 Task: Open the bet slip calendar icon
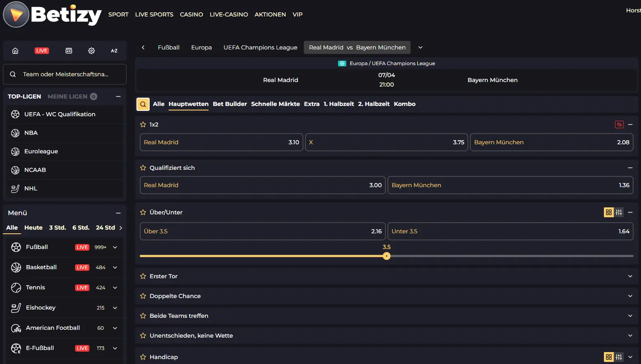click(69, 51)
